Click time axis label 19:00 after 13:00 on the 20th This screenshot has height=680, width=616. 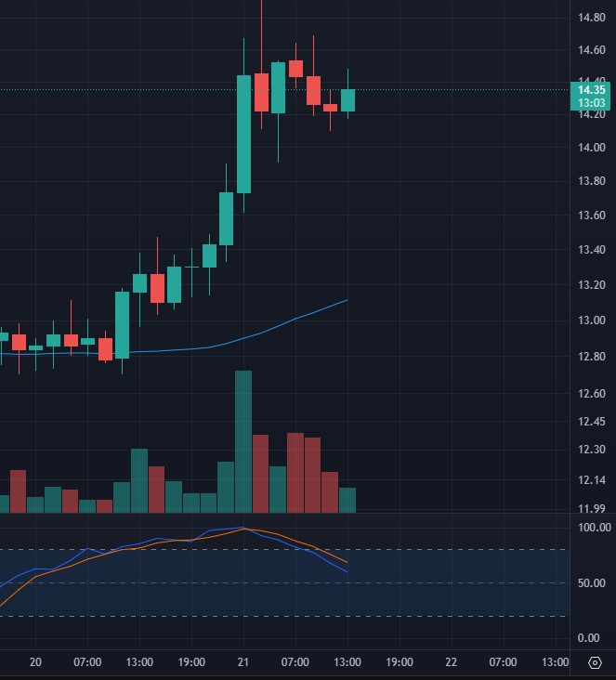click(191, 662)
